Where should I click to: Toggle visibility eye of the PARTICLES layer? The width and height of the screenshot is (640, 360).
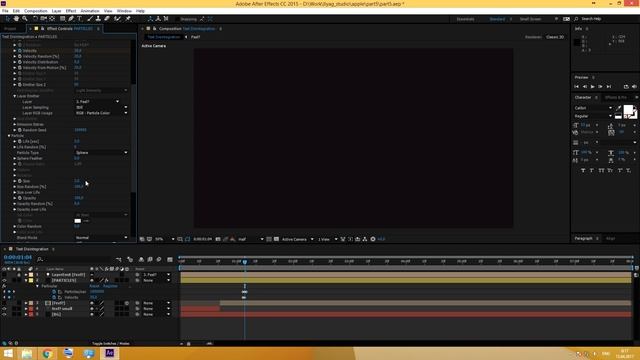tap(4, 280)
